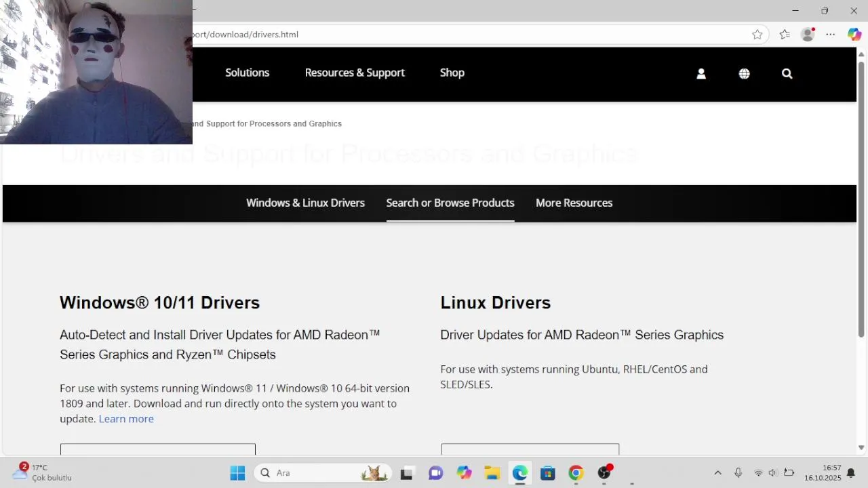868x488 pixels.
Task: Open the Resources & Support menu
Action: pyautogui.click(x=355, y=73)
